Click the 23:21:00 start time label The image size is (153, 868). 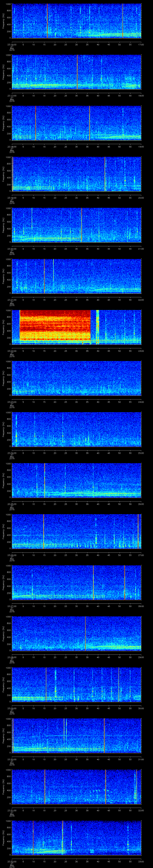(12, 300)
